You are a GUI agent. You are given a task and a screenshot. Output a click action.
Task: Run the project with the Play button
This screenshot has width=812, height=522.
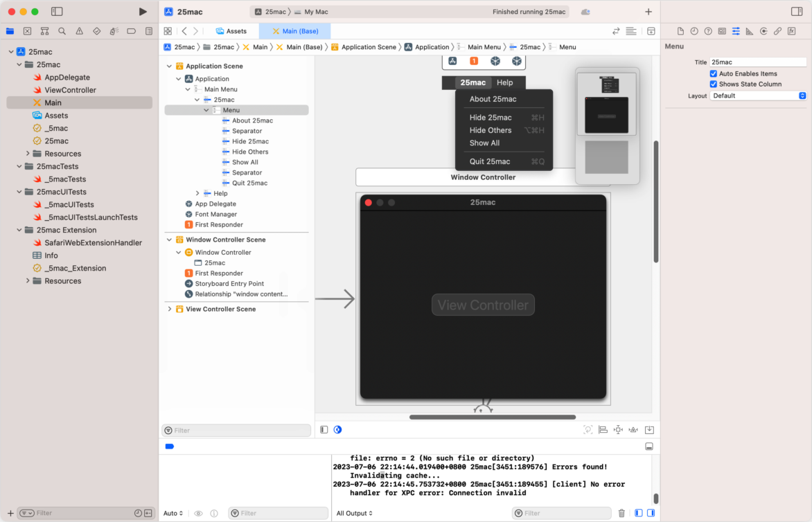[143, 11]
